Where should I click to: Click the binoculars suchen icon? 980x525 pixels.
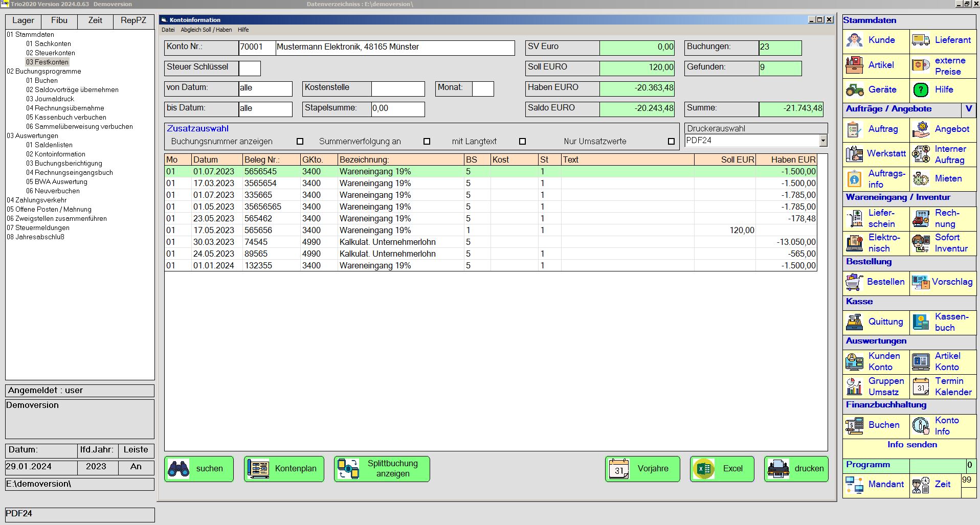[x=179, y=469]
